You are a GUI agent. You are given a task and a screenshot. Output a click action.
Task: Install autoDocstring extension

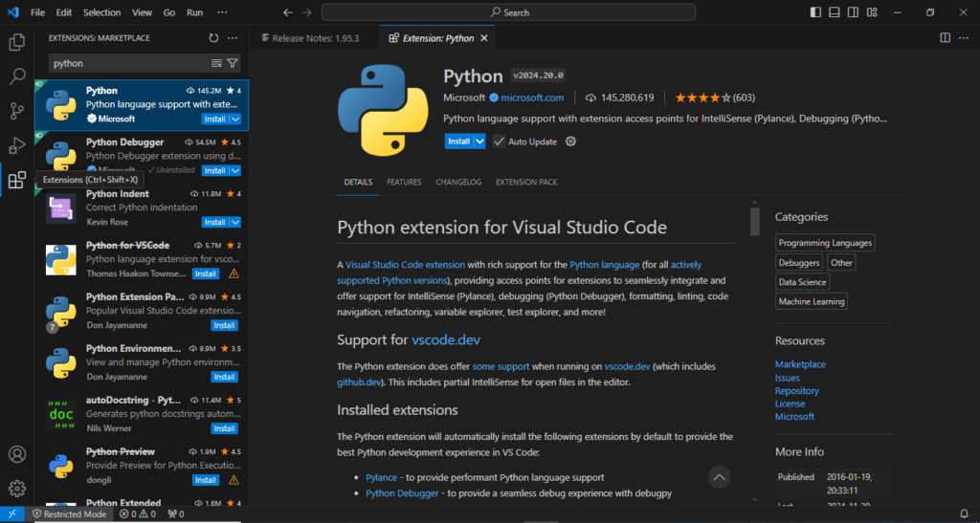tap(224, 428)
